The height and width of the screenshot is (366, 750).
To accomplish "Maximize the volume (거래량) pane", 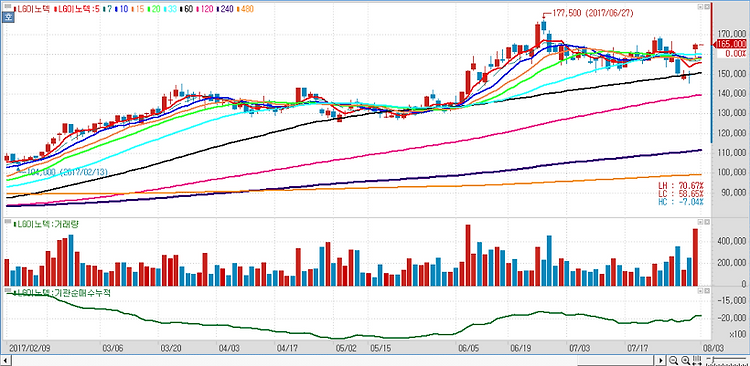I will 706,222.
